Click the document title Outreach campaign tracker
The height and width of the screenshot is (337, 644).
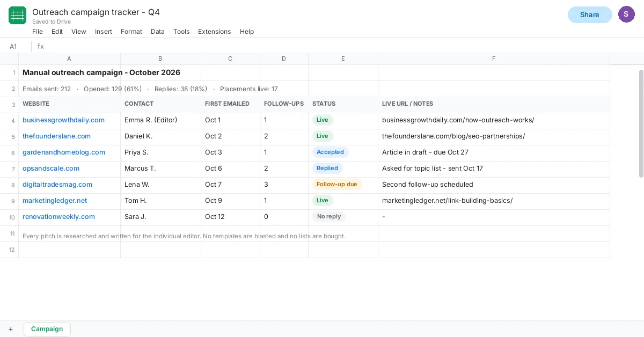pos(96,12)
